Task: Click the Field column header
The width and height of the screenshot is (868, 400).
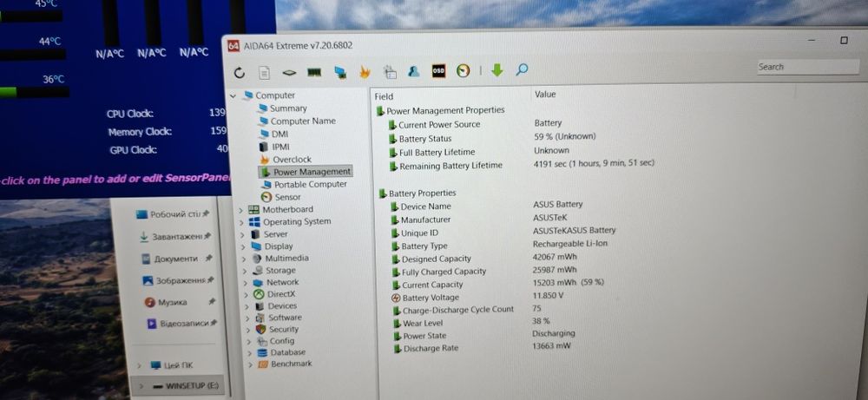Action: click(x=384, y=96)
